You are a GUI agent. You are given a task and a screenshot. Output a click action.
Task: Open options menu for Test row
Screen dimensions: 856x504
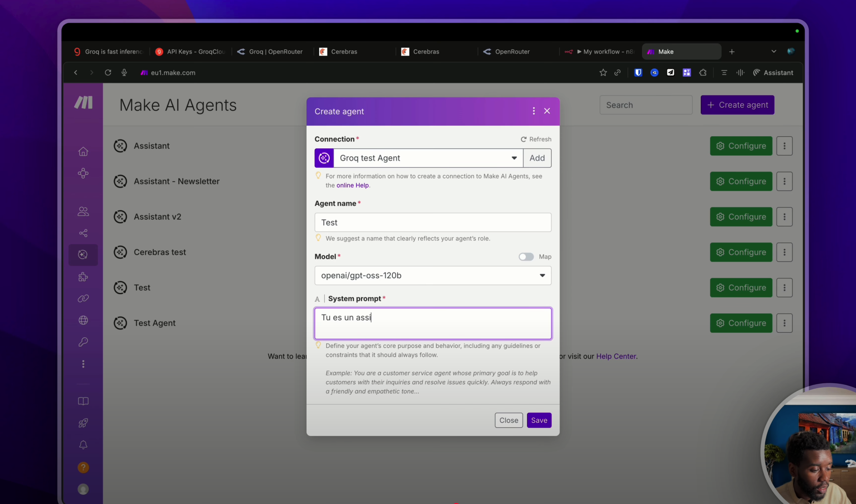pyautogui.click(x=784, y=288)
